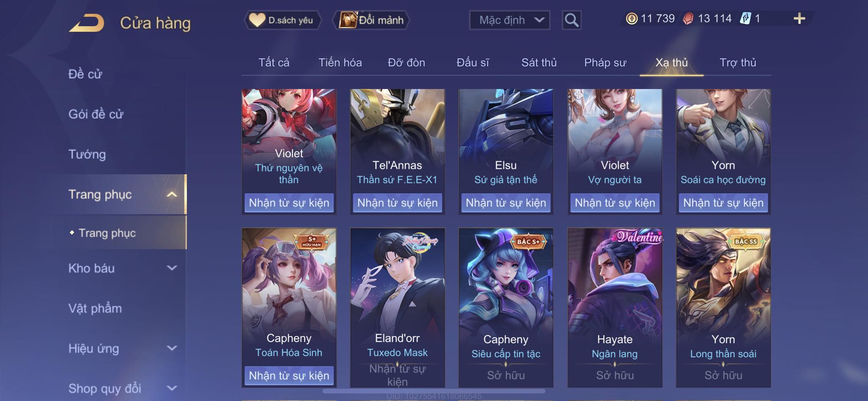Open the search magnifier icon
The height and width of the screenshot is (401, 868).
coord(571,20)
